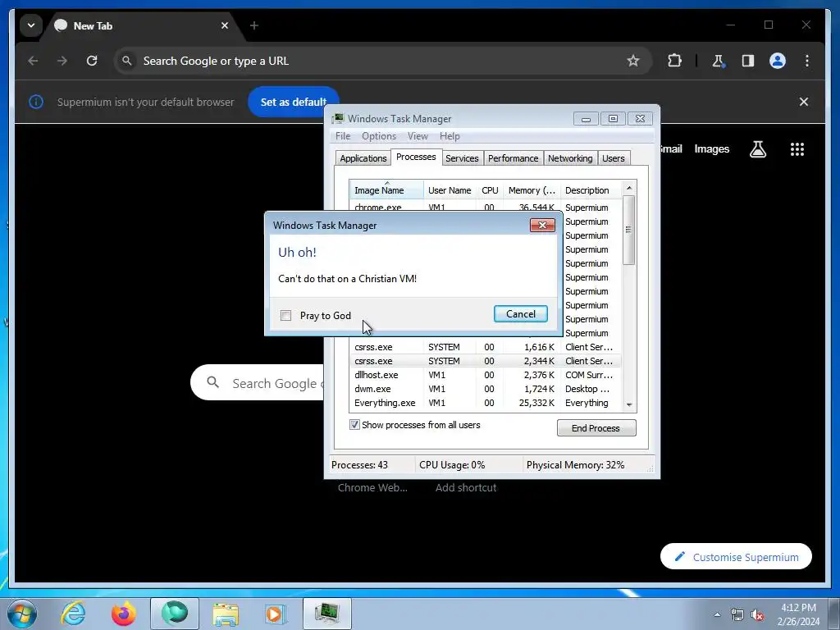The width and height of the screenshot is (840, 630).
Task: Click Cancel in the Uh oh dialog
Action: 521,314
